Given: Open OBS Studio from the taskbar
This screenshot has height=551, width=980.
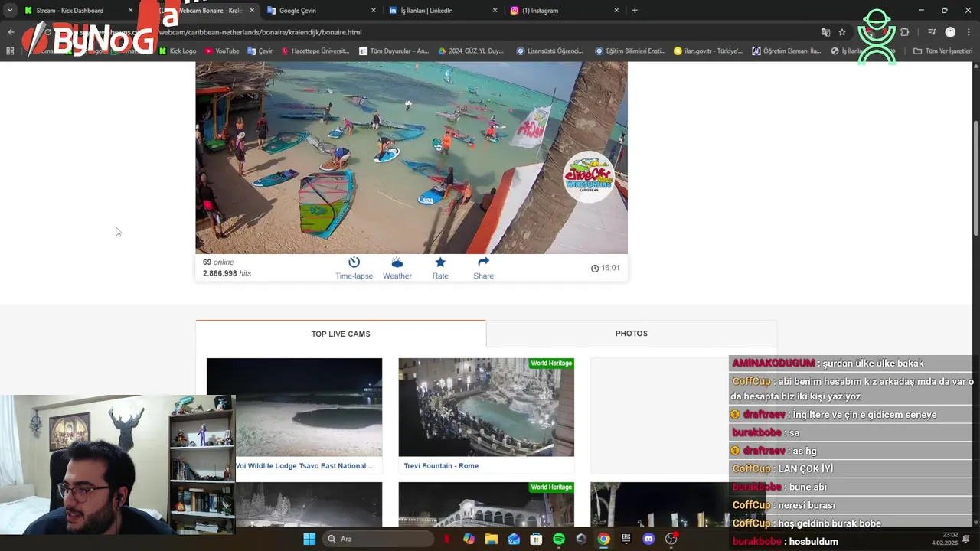Looking at the screenshot, I should 671,539.
